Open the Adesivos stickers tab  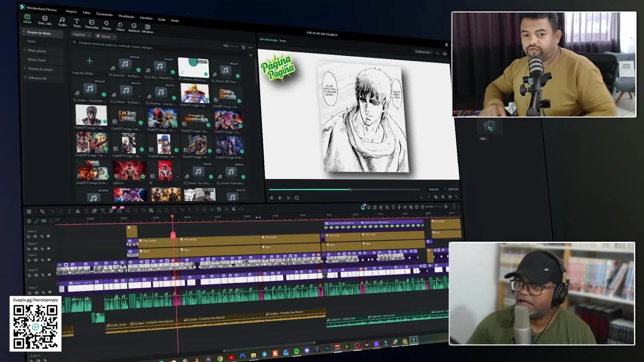tap(134, 28)
